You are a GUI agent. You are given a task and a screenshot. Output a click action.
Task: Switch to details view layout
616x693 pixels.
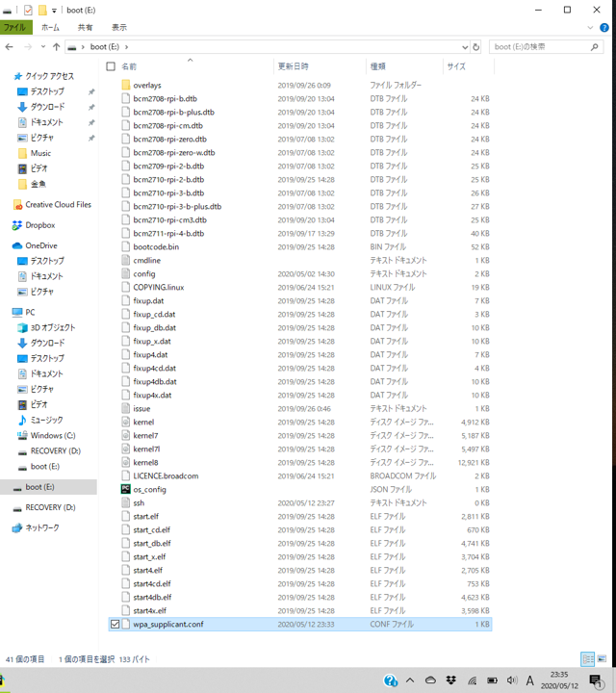coord(588,659)
